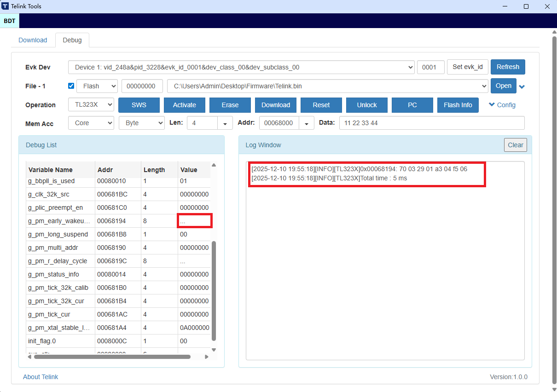Expand the Config section
Viewport: 557px width, 392px height.
click(x=502, y=105)
